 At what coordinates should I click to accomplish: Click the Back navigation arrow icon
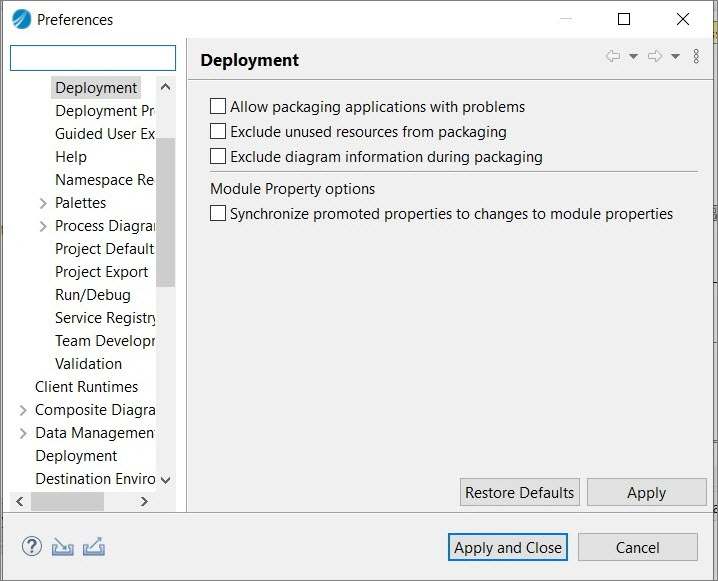pos(613,57)
